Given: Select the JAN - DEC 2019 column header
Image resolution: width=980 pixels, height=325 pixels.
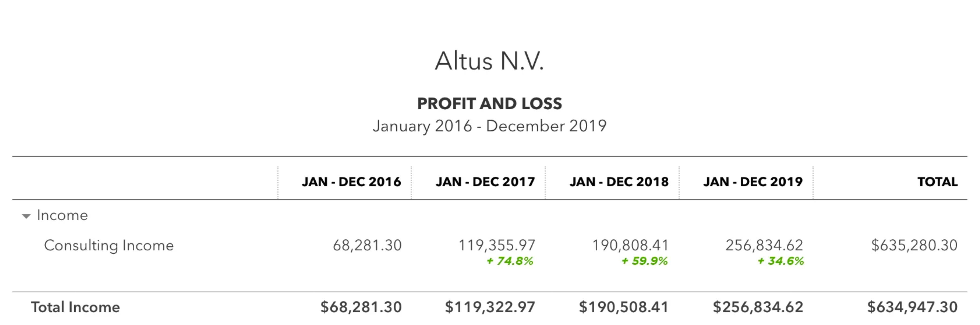Looking at the screenshot, I should (753, 182).
